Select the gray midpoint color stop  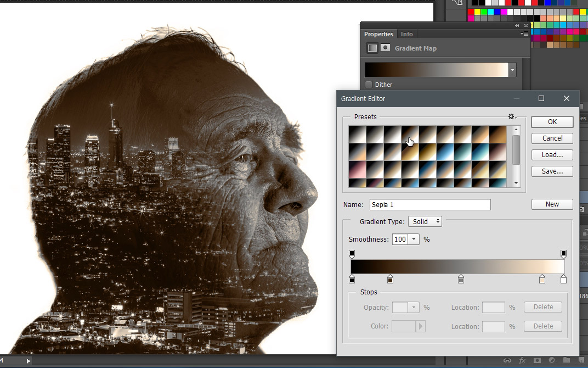point(461,279)
